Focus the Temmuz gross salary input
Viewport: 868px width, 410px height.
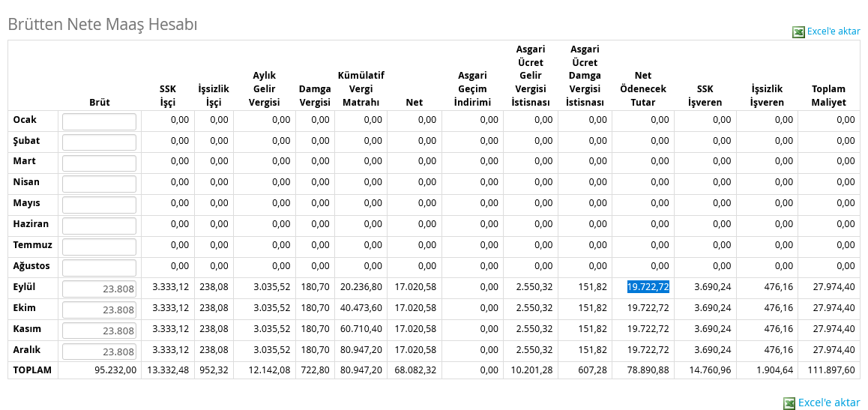(99, 247)
